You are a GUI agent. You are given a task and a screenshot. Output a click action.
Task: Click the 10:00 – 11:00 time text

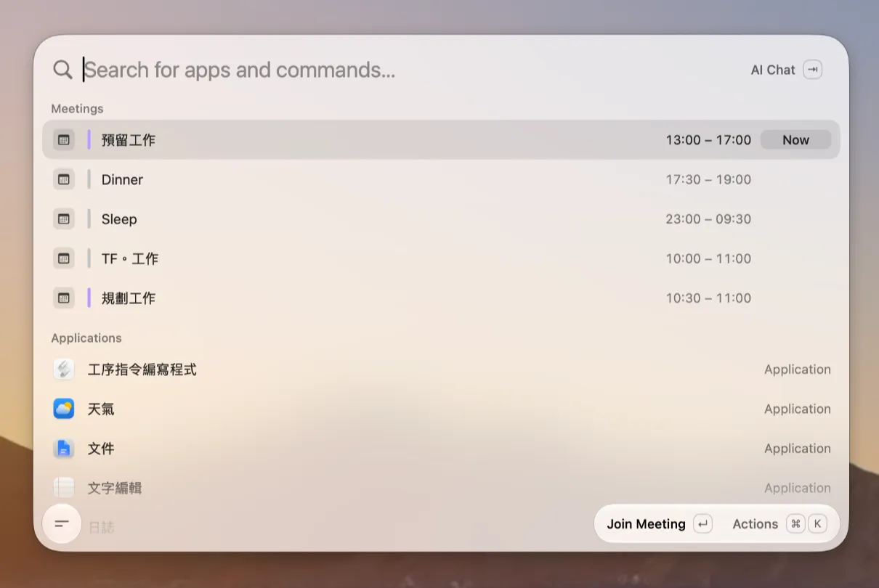pos(708,258)
